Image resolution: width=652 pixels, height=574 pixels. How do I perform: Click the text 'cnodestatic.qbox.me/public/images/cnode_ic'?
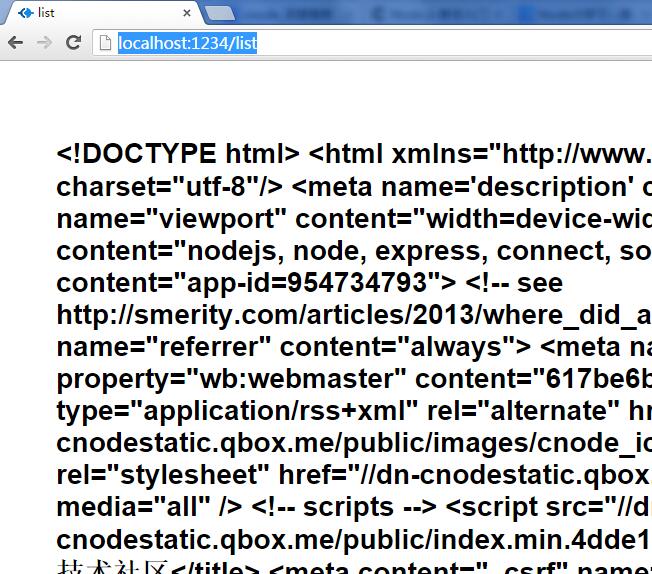click(x=354, y=443)
